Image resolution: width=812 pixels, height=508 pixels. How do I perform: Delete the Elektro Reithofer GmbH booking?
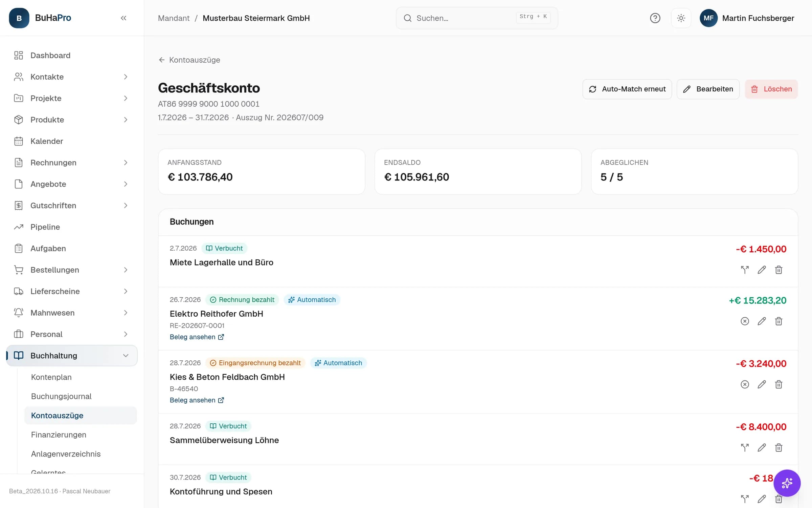coord(779,321)
